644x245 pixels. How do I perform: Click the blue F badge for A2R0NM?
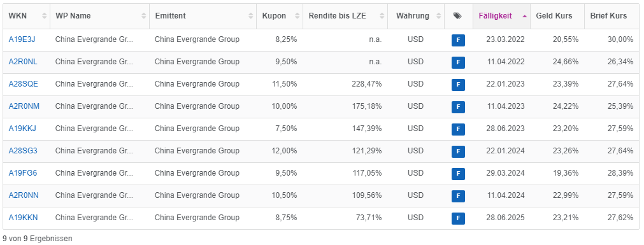click(x=458, y=107)
